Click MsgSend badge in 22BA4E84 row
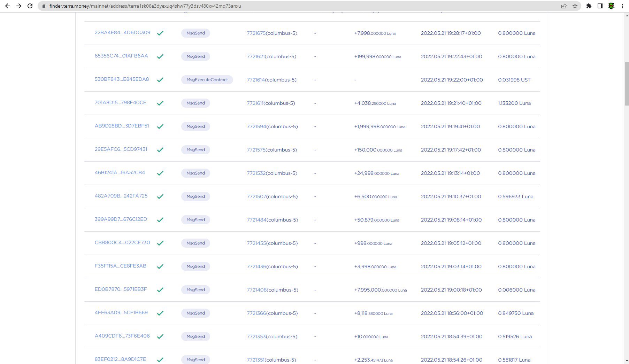 pos(195,33)
